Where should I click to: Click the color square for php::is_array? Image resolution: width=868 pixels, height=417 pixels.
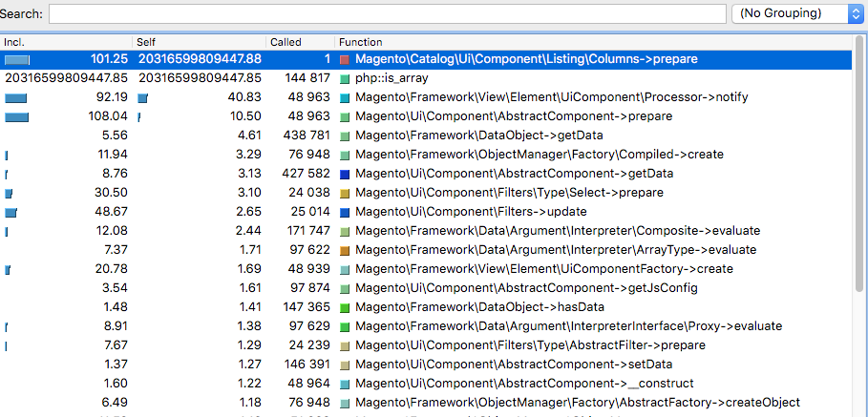click(x=346, y=78)
